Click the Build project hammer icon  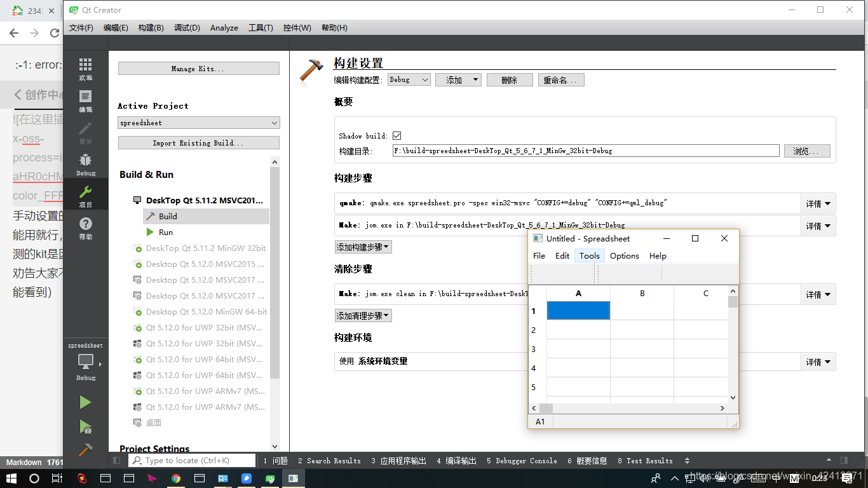tap(85, 449)
